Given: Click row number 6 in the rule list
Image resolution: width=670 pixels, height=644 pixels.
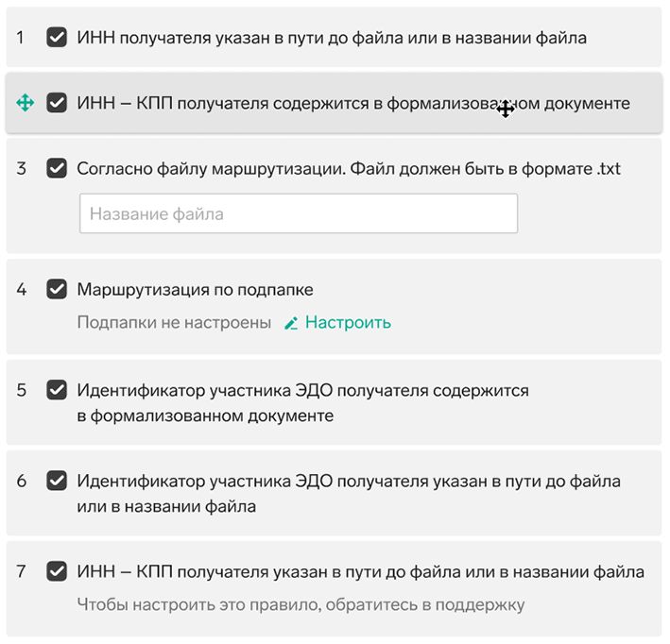Looking at the screenshot, I should tap(22, 481).
